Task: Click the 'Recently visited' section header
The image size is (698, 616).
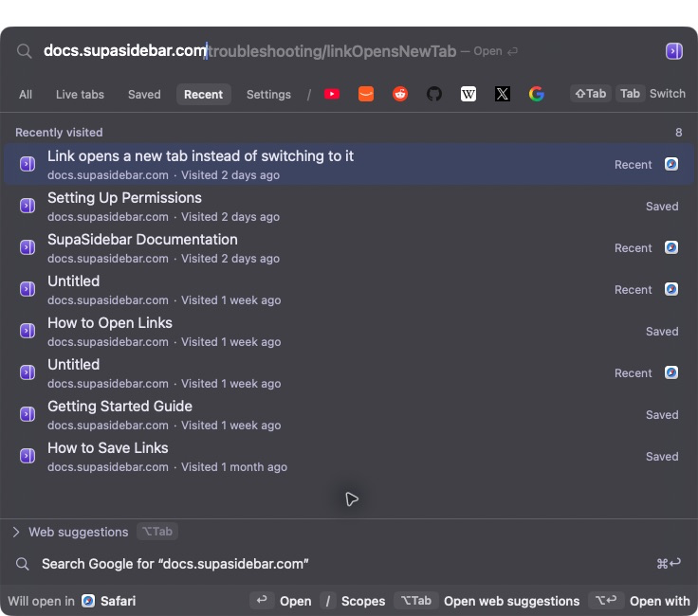Action: click(x=59, y=133)
